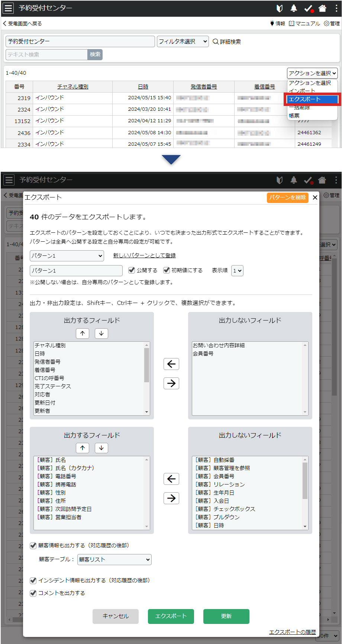Click テキスト検索 input field
The image size is (342, 644).
click(x=47, y=55)
